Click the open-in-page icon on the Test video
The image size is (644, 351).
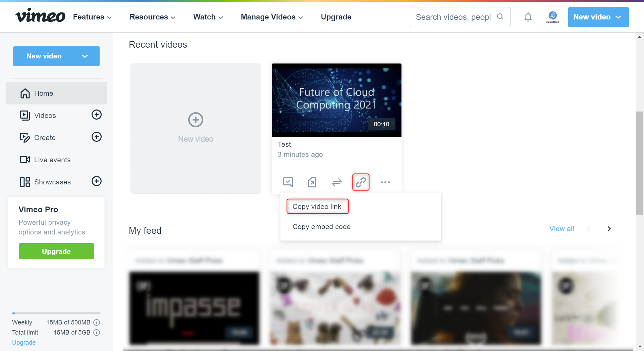312,182
